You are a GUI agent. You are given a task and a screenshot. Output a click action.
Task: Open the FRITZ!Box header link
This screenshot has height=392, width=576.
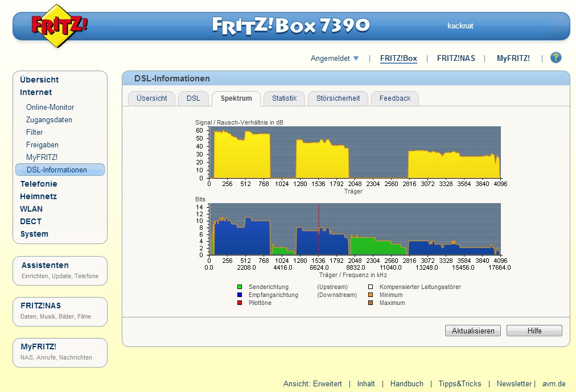(x=398, y=59)
